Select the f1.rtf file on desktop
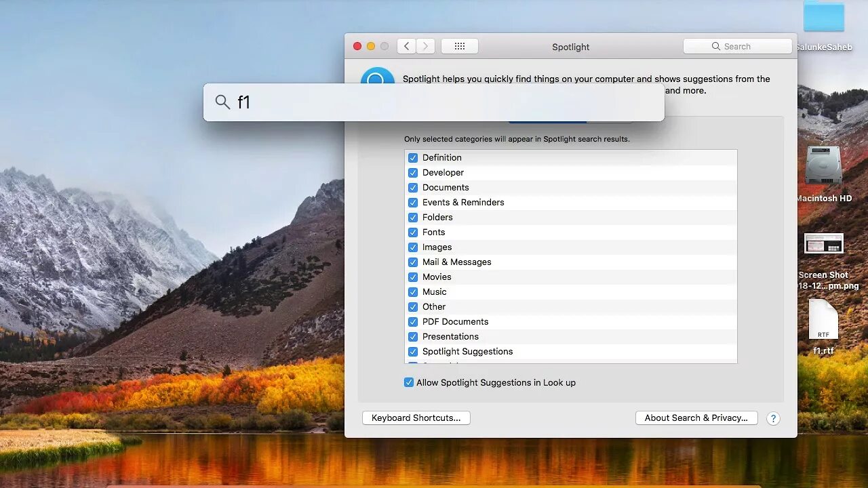 click(x=823, y=320)
